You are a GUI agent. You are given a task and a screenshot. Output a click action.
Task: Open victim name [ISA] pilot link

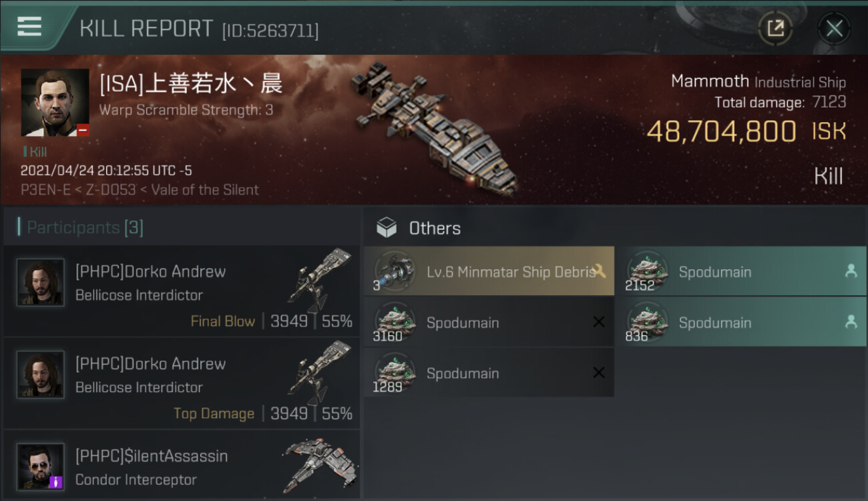pos(191,83)
